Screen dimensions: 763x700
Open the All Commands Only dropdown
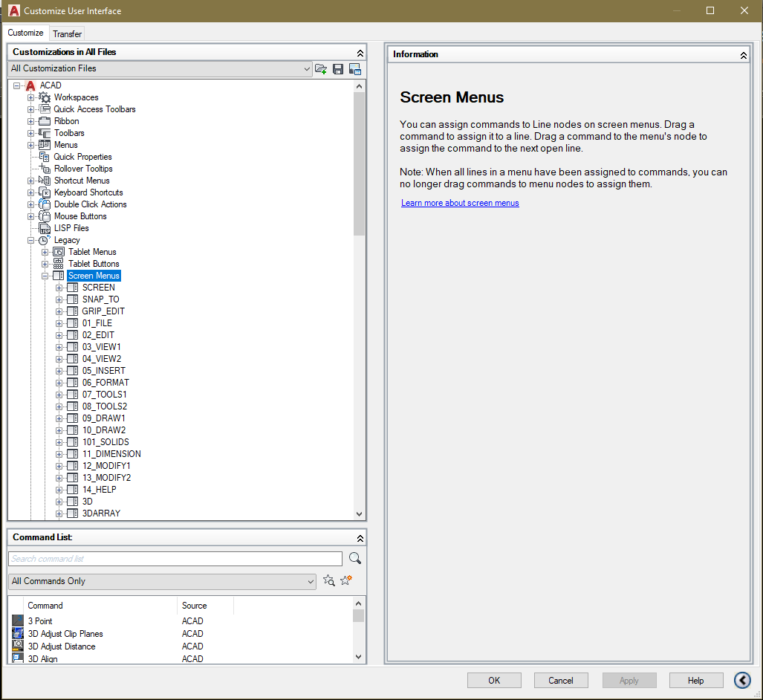coord(312,582)
